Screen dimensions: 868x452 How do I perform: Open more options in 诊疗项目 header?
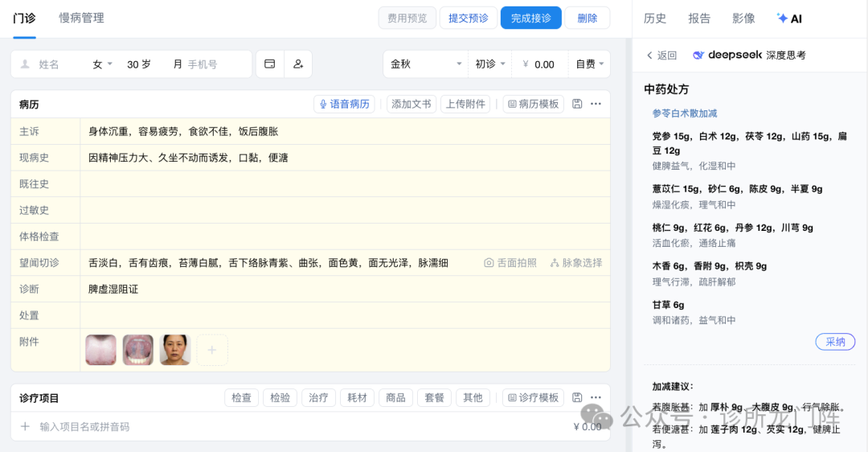point(596,397)
